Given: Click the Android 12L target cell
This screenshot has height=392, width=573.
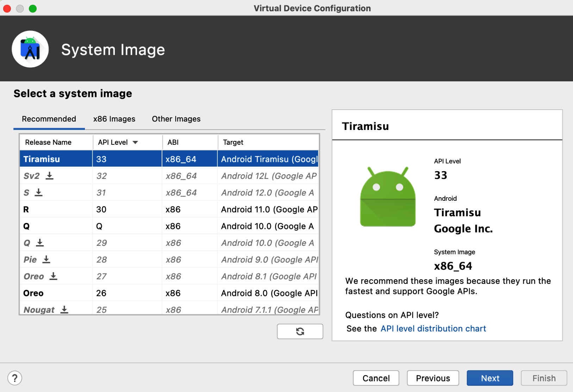Looking at the screenshot, I should pyautogui.click(x=268, y=176).
